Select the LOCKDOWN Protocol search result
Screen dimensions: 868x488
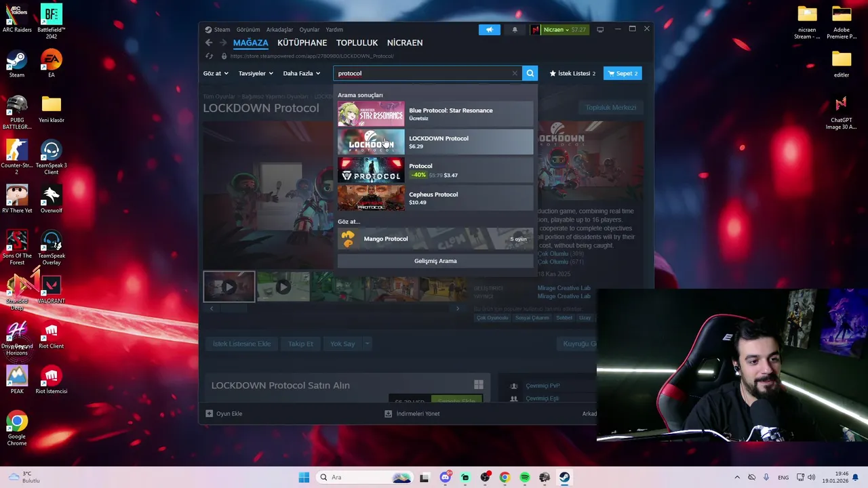[435, 142]
